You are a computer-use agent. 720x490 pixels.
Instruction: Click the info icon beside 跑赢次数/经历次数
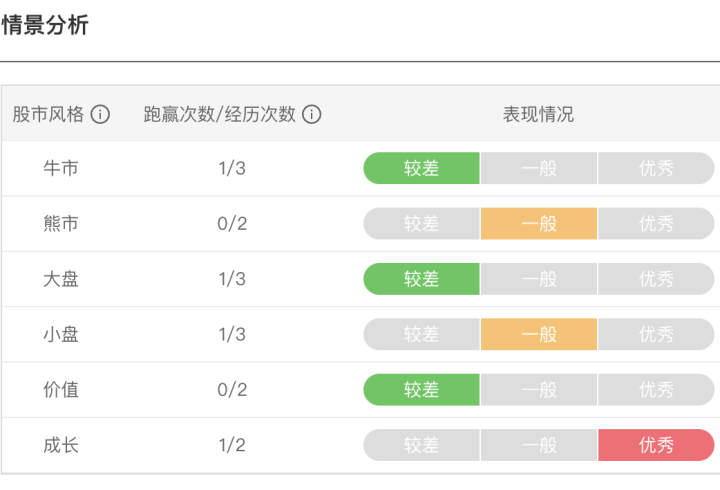click(x=311, y=114)
